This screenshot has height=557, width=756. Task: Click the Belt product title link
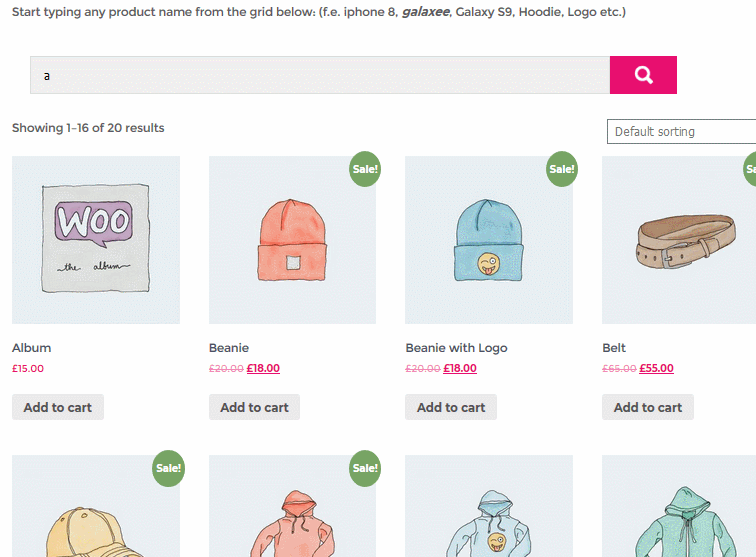[614, 348]
